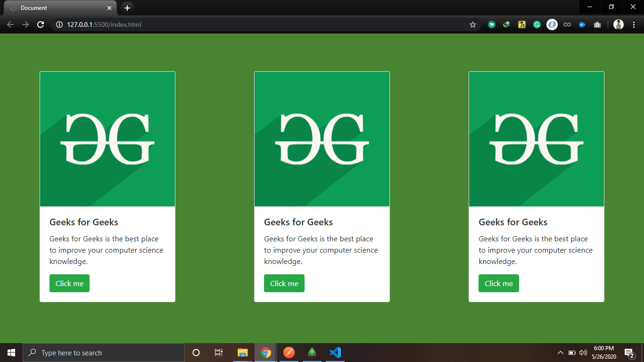Open the clock showing 6:00 PM 5/26/2020
This screenshot has width=644, height=362.
tap(603, 353)
